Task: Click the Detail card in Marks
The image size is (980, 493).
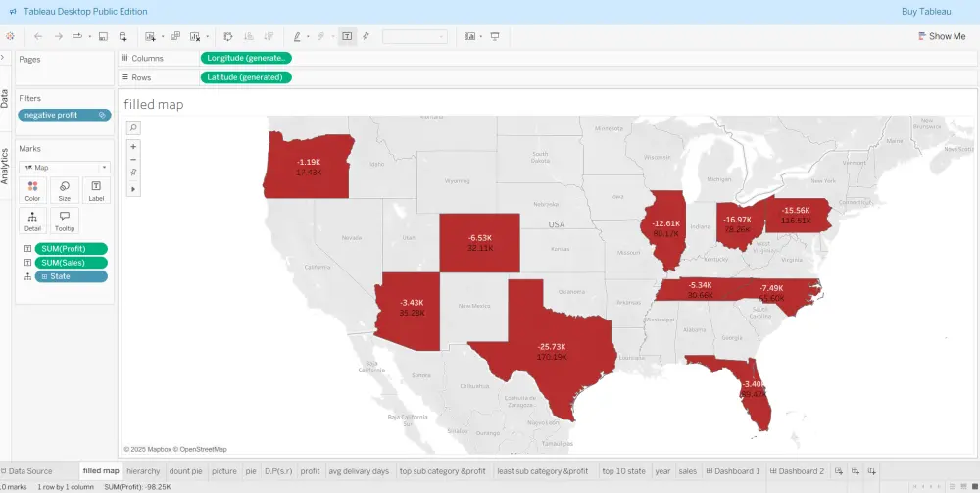Action: click(32, 221)
